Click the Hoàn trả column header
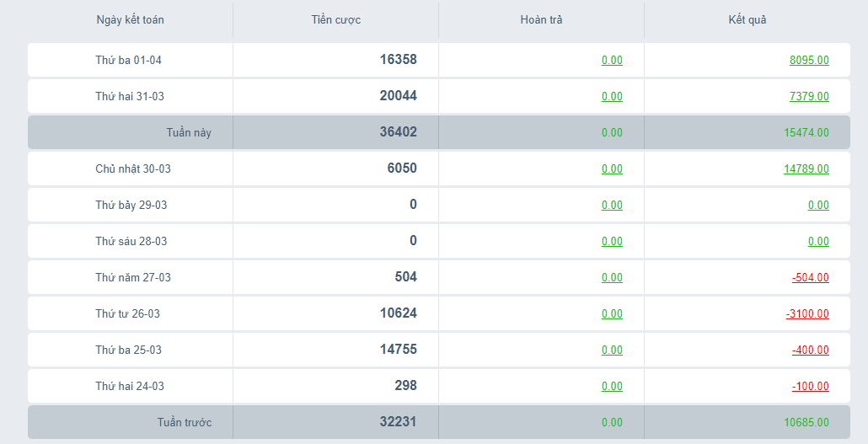 541,20
